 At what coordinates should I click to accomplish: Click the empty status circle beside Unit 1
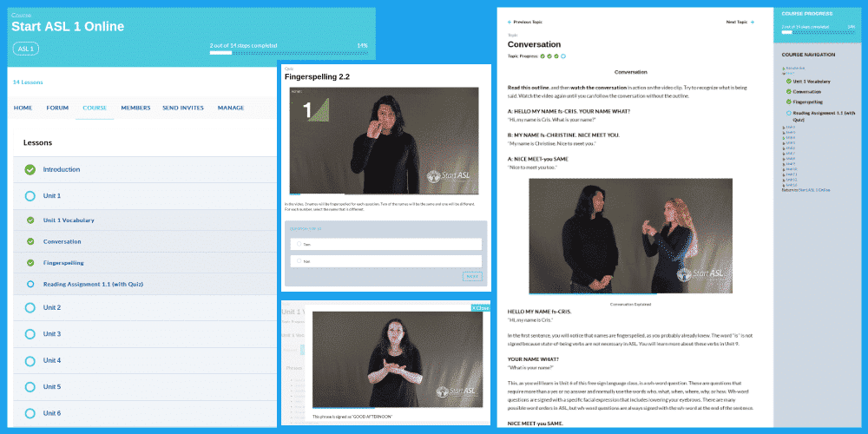(x=30, y=196)
